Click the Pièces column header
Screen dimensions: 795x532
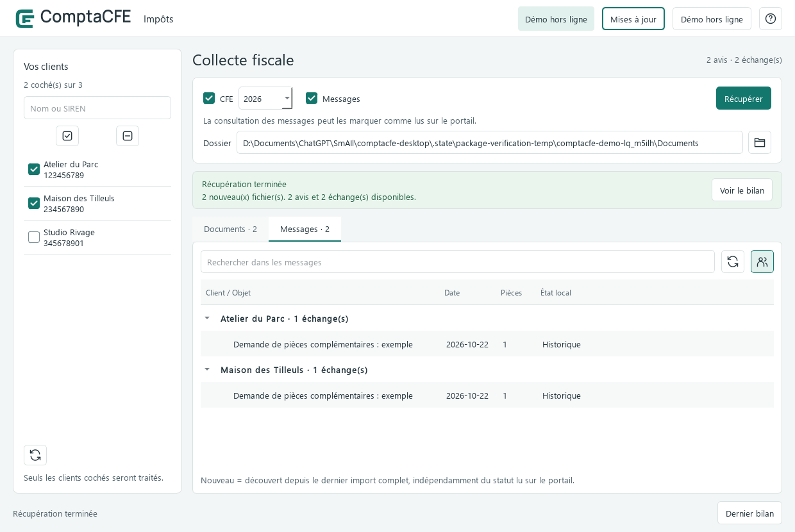pyautogui.click(x=511, y=292)
